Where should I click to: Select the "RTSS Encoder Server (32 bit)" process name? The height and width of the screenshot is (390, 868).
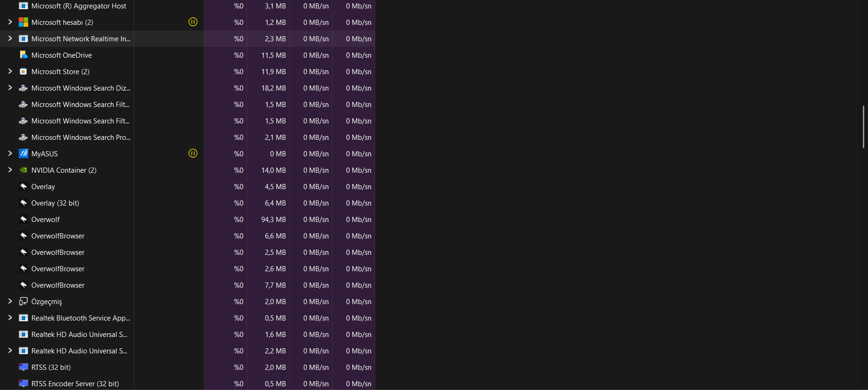75,384
